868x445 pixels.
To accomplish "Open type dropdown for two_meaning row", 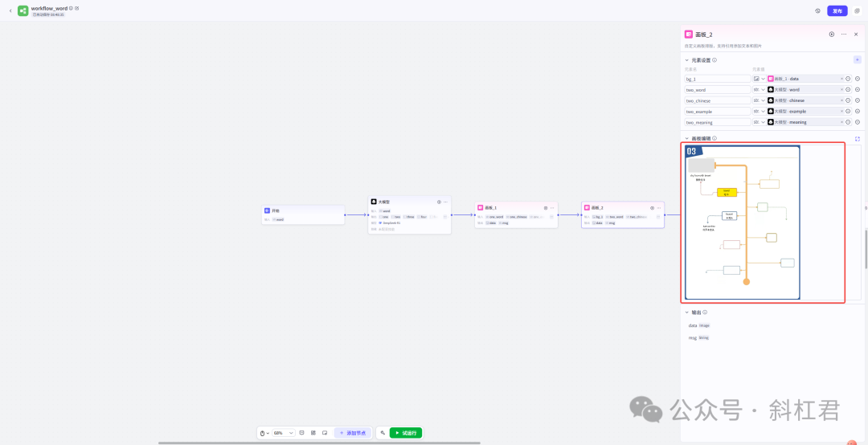I will [759, 122].
